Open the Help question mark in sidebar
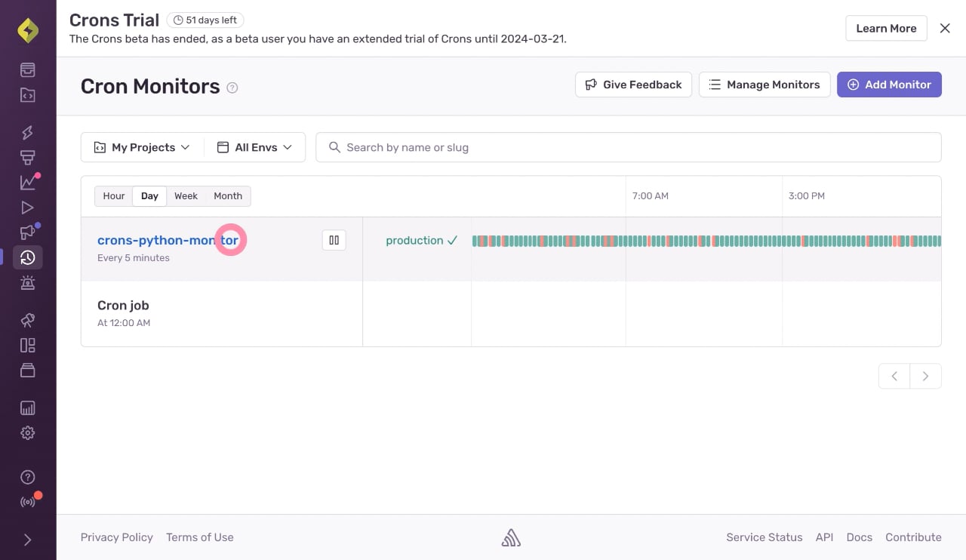 pos(27,477)
